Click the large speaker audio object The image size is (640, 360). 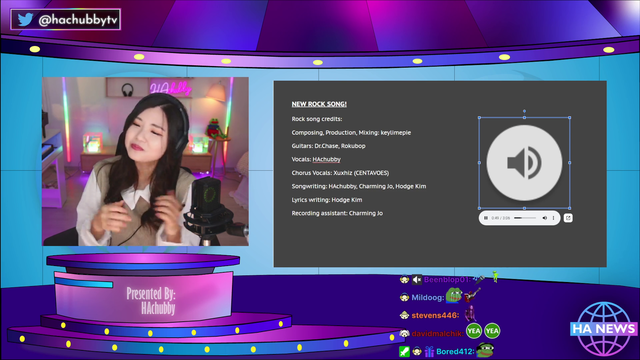tap(524, 162)
